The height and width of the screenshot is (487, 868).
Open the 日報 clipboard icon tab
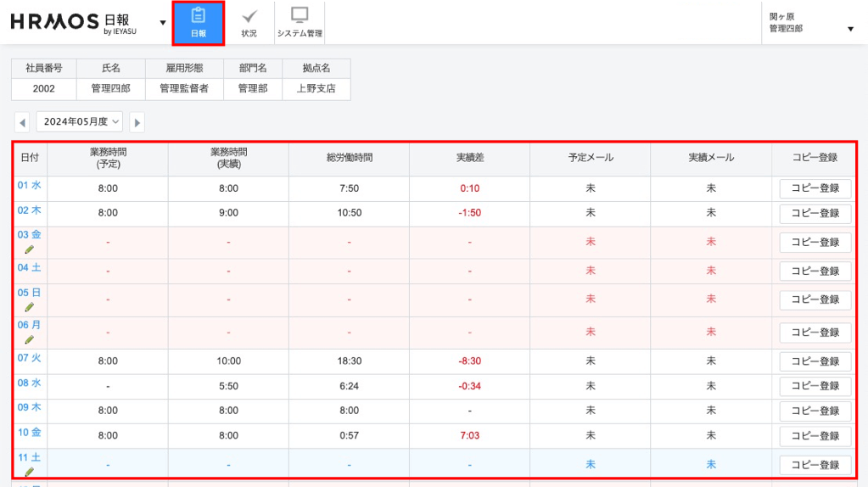(x=199, y=23)
